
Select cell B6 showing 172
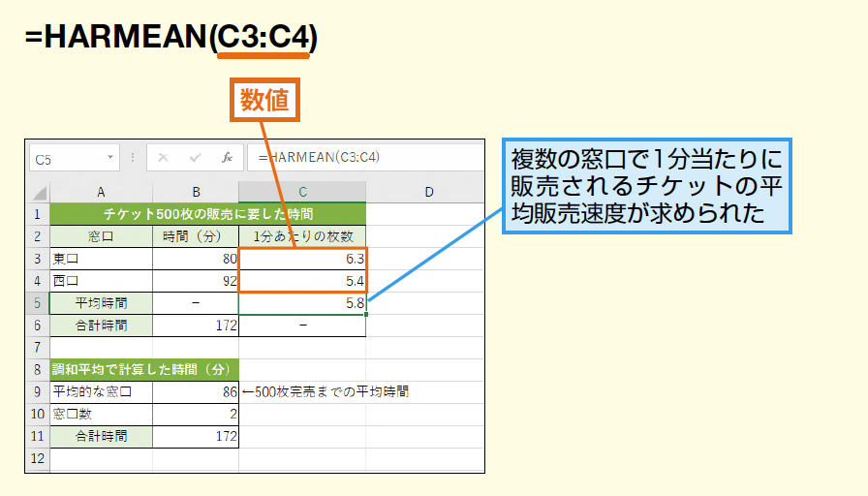pos(196,325)
